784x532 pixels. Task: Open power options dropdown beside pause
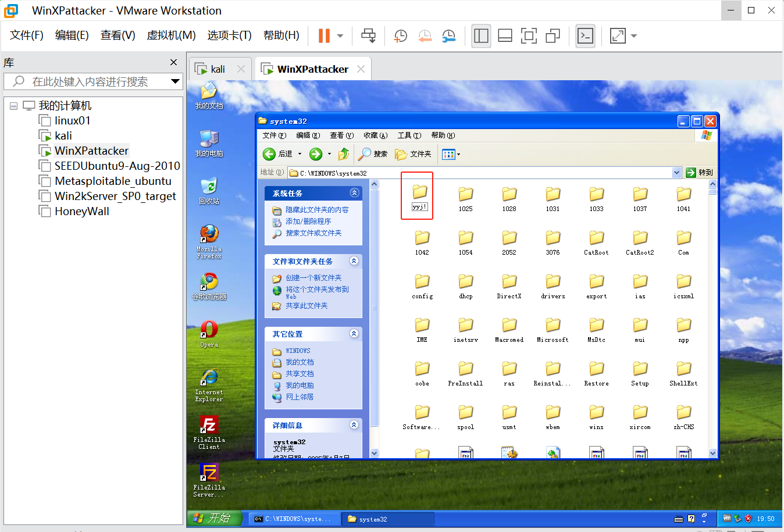[x=340, y=36]
